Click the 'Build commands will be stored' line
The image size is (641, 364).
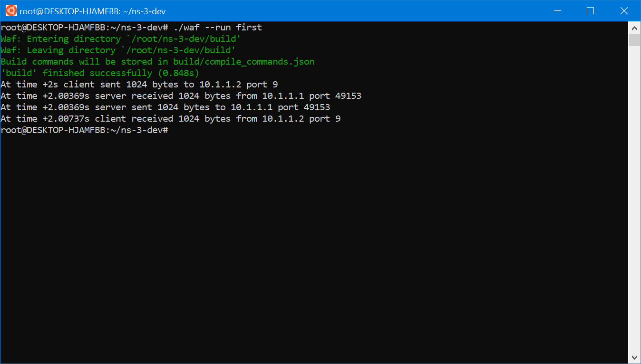point(157,62)
